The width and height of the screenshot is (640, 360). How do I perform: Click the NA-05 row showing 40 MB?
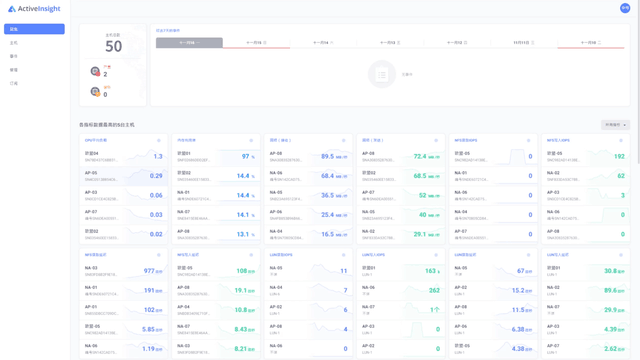401,215
